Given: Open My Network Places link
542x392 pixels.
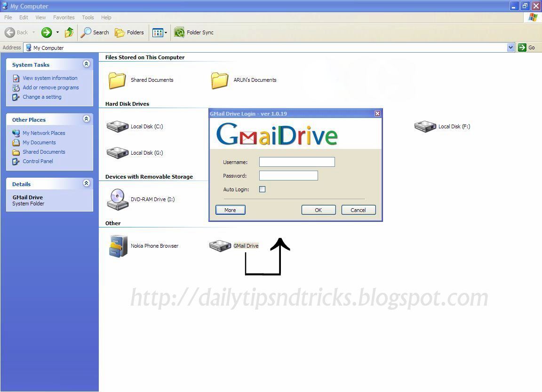Looking at the screenshot, I should click(x=44, y=133).
